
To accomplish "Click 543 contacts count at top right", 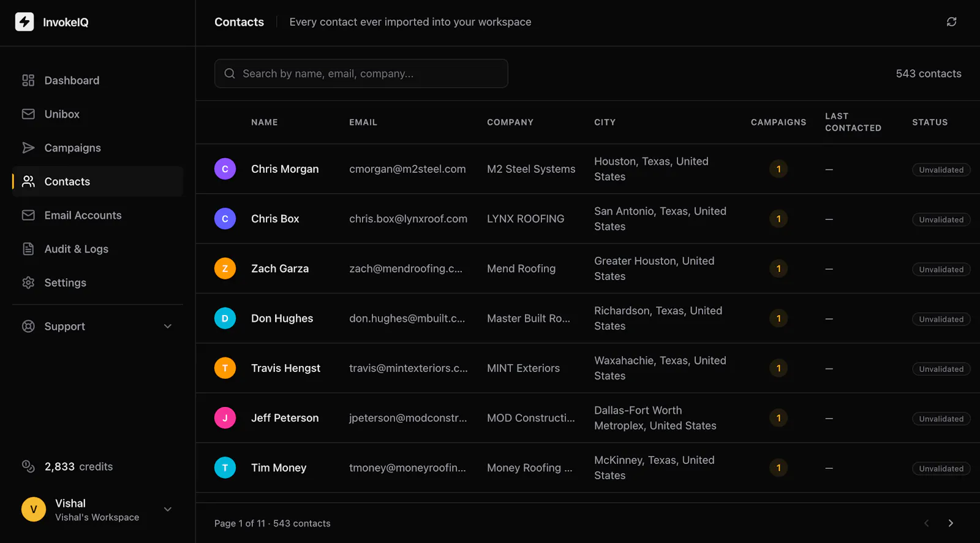I will [x=929, y=74].
